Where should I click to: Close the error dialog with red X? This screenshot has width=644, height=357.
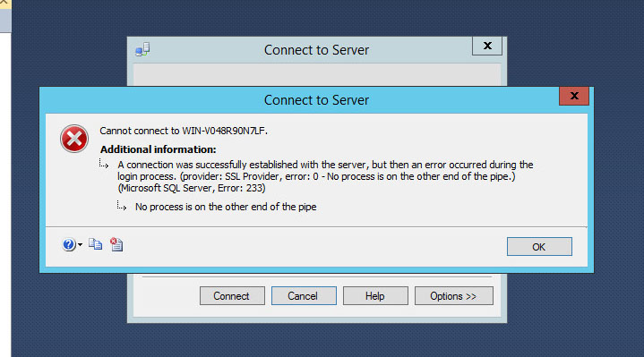coord(574,96)
